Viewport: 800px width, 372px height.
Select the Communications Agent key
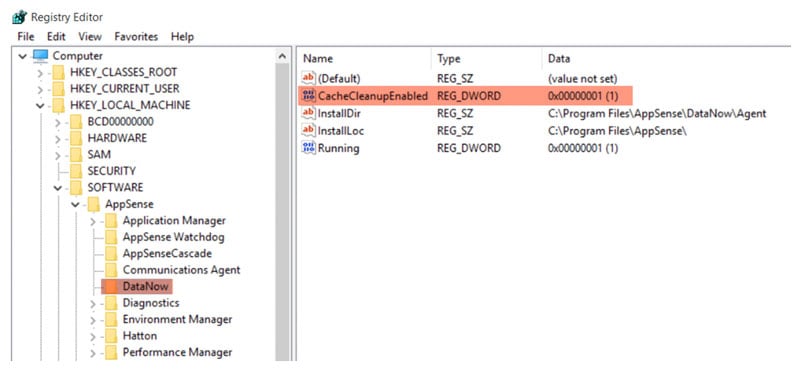[x=181, y=270]
